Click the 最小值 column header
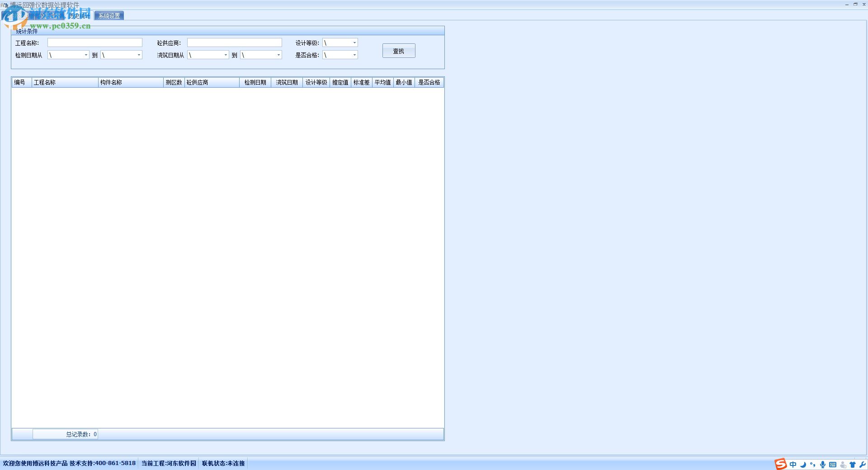 coord(404,82)
